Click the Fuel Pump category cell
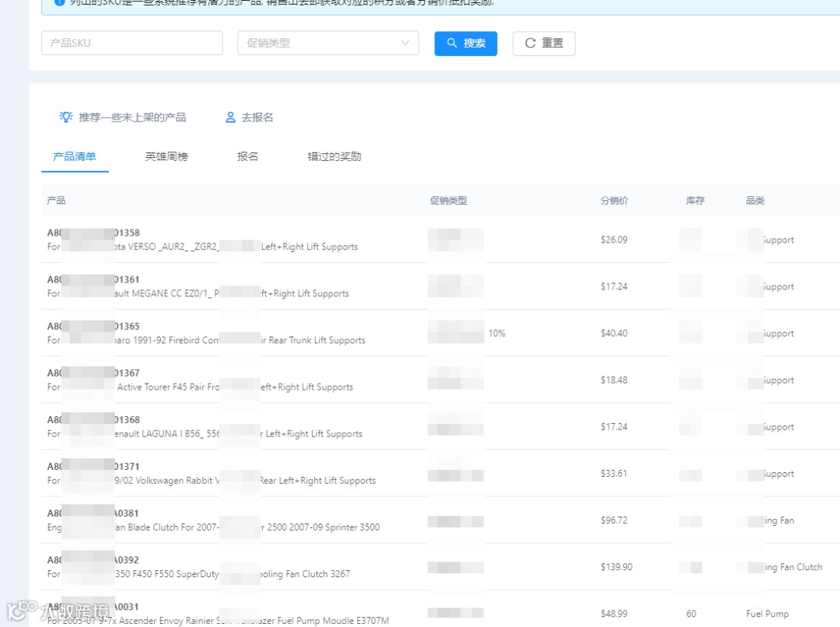Screen dimensions: 840x627 coord(767,614)
